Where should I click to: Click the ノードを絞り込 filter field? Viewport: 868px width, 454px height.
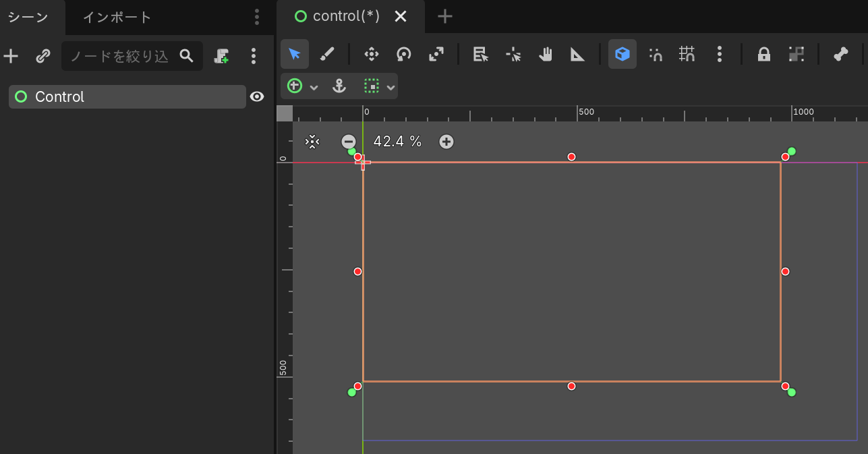pos(132,56)
